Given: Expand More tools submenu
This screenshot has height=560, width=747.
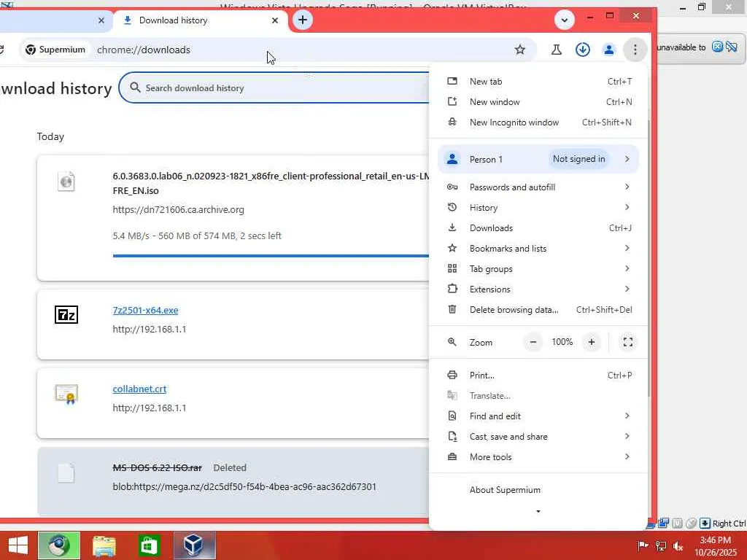Looking at the screenshot, I should pos(539,457).
